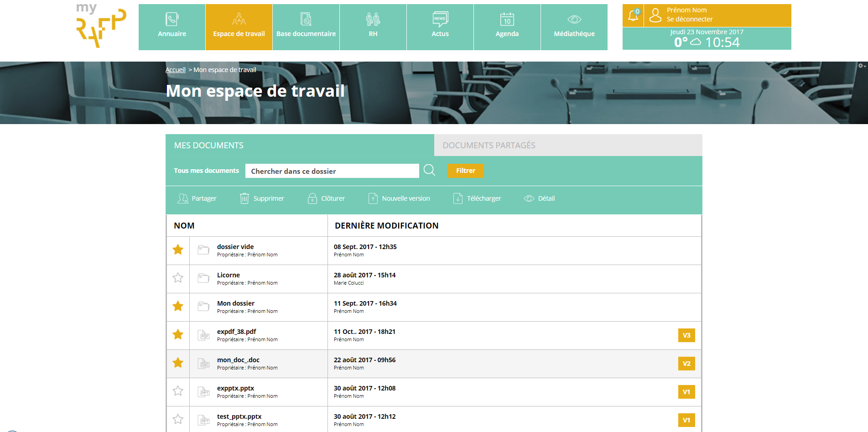The height and width of the screenshot is (432, 868).
Task: Click Supprimer trash action
Action: pos(262,198)
